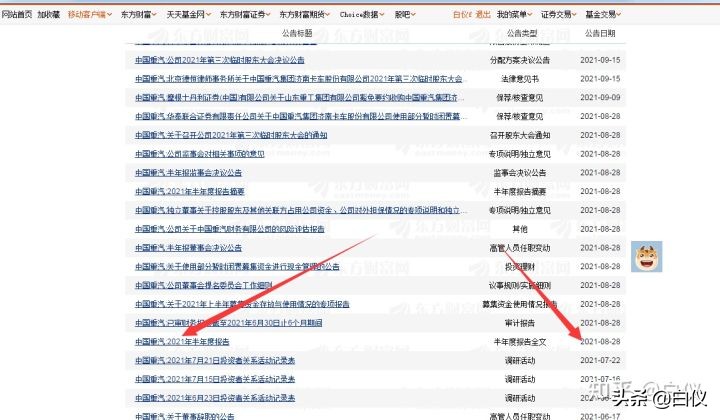
Task: Click 2021-09-15 in the 法律意见书 row
Action: pyautogui.click(x=600, y=79)
